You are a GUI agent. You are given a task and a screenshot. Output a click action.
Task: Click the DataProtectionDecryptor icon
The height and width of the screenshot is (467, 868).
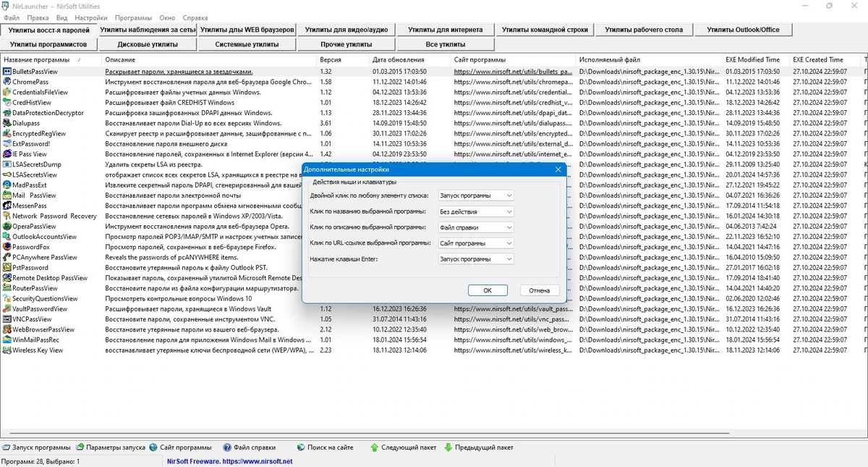point(7,113)
